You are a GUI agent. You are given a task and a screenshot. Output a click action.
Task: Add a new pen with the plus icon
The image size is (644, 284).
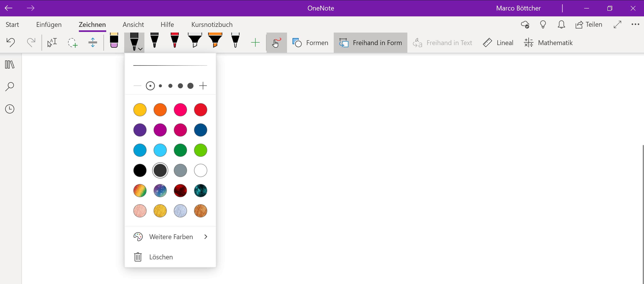click(255, 43)
